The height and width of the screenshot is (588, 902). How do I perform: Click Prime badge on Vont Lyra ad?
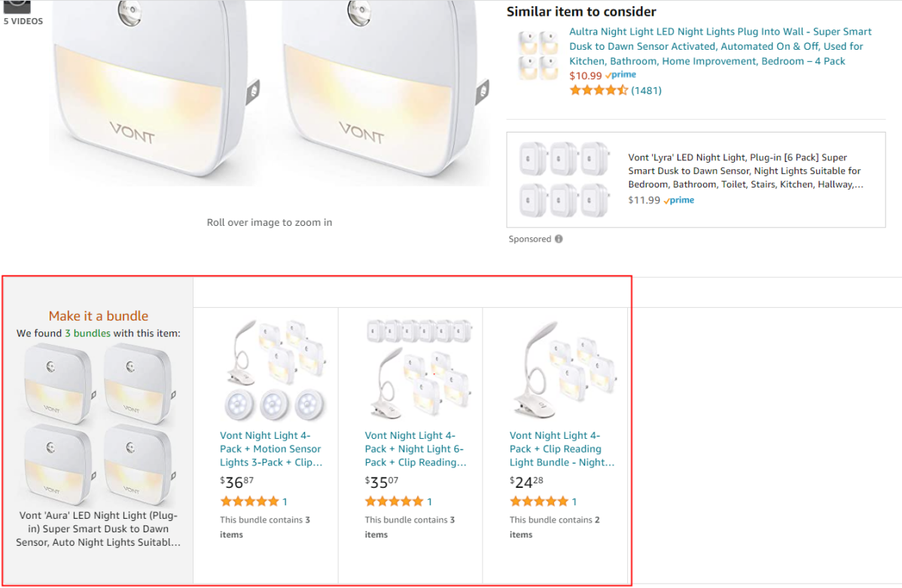tap(679, 200)
